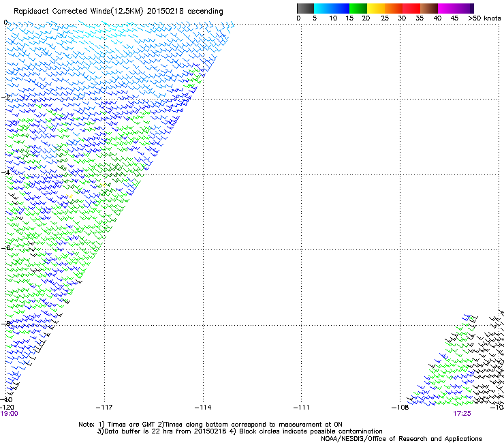Click the '-117' longitude axis label
This screenshot has width=504, height=443.
click(104, 408)
